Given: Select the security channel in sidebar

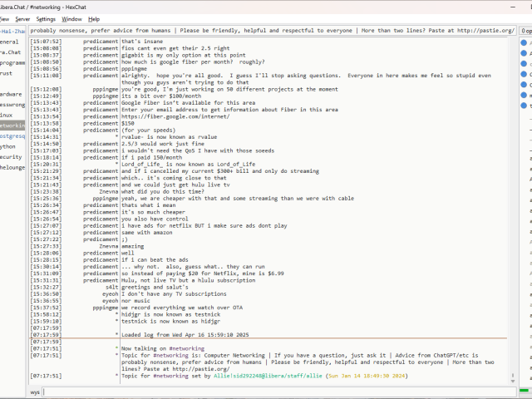Looking at the screenshot, I should coord(11,156).
